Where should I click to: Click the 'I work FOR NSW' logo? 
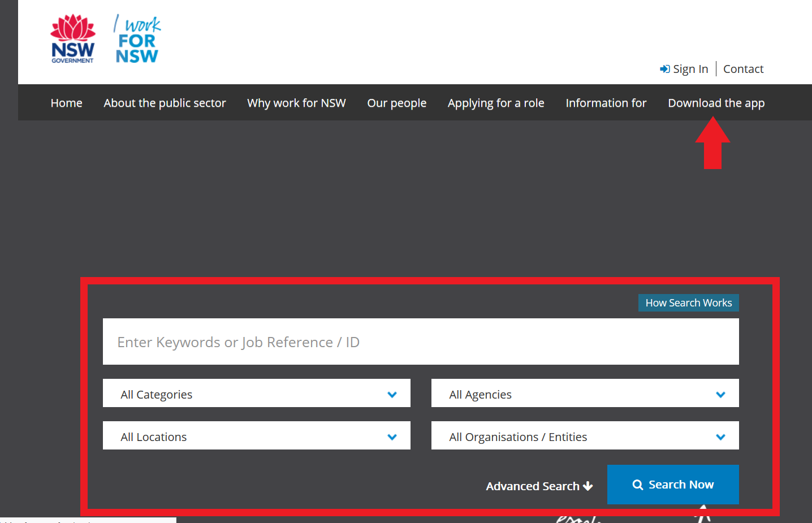pos(136,38)
